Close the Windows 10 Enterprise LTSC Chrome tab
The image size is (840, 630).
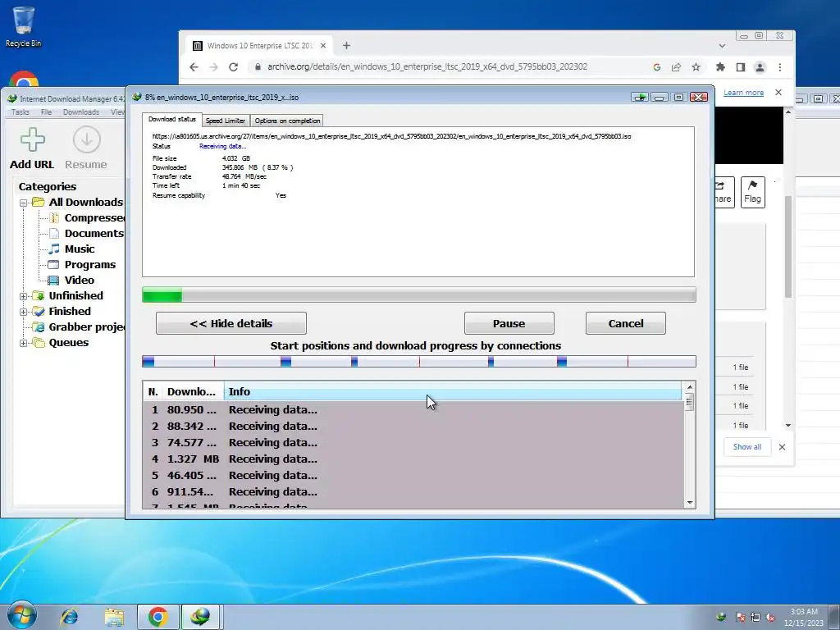pos(323,46)
